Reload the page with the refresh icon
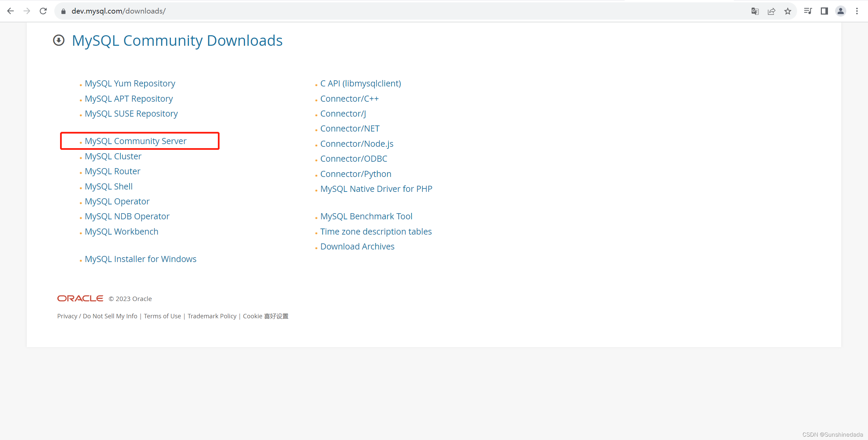Screen dimensions: 868x440 point(43,11)
